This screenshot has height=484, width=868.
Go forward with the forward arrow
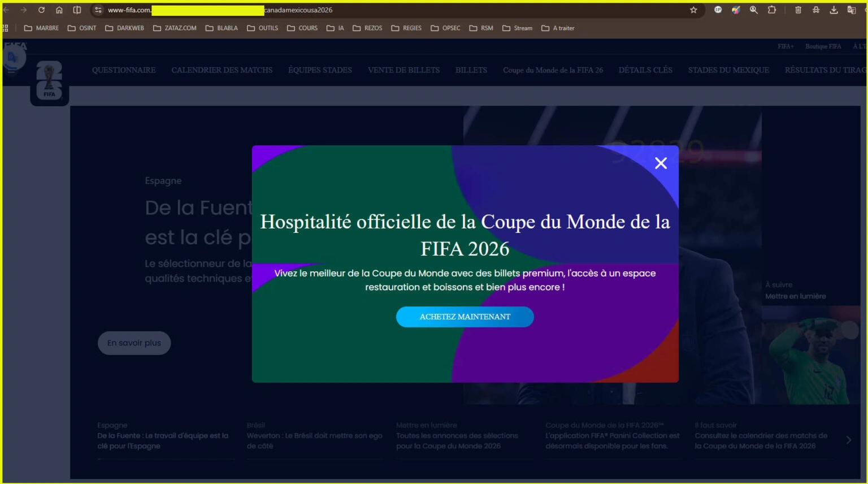point(23,10)
